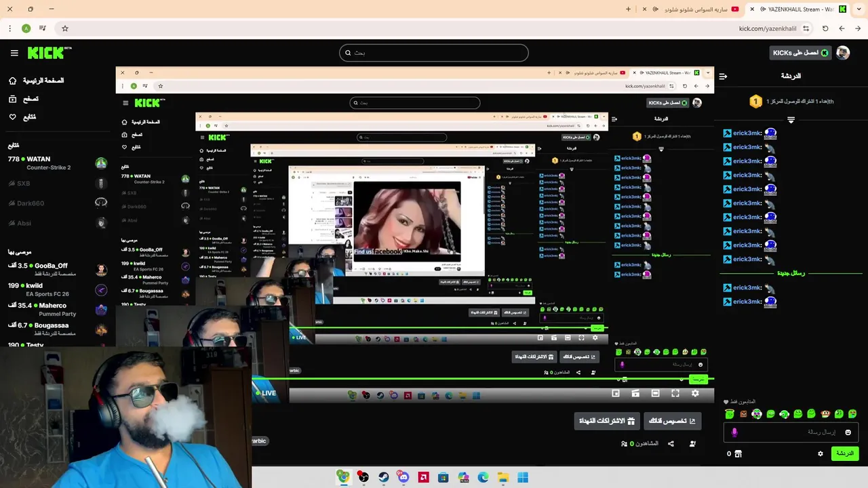Send message with the green الدردشة button
Image resolution: width=868 pixels, height=488 pixels.
pyautogui.click(x=845, y=453)
